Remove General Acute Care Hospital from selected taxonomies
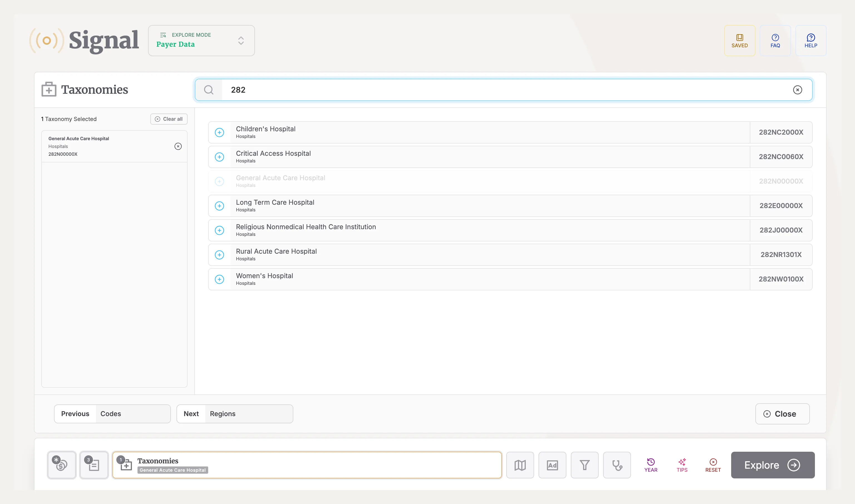The height and width of the screenshot is (504, 855). (x=178, y=146)
